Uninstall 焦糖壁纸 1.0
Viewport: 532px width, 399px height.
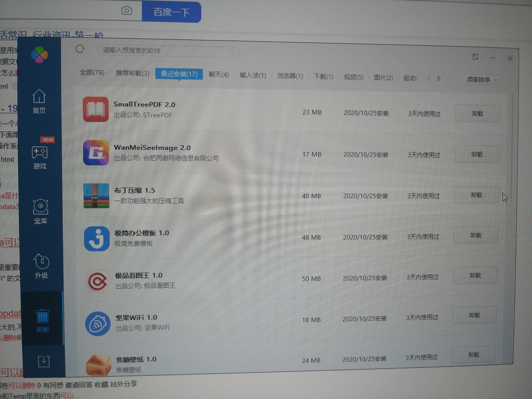[x=474, y=355]
